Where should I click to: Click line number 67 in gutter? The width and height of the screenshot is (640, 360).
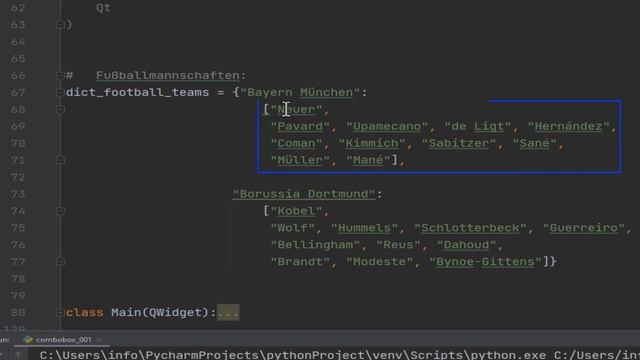pyautogui.click(x=18, y=93)
